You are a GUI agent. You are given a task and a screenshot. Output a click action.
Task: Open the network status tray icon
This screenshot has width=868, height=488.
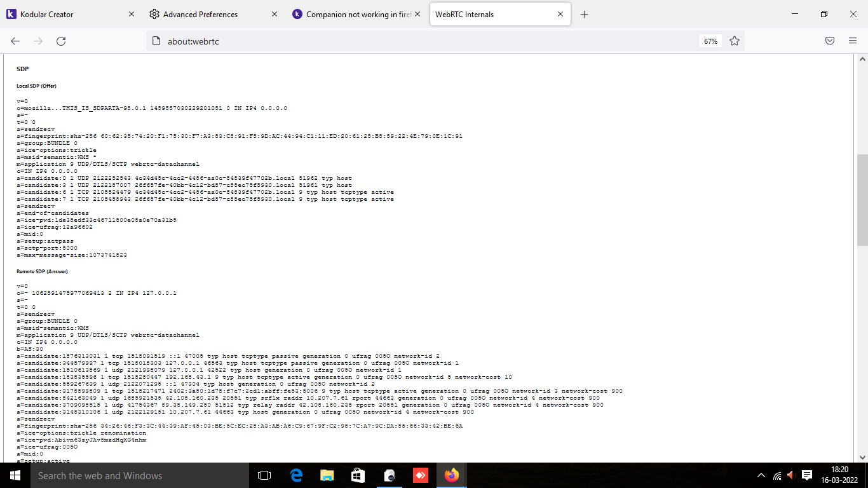point(776,475)
